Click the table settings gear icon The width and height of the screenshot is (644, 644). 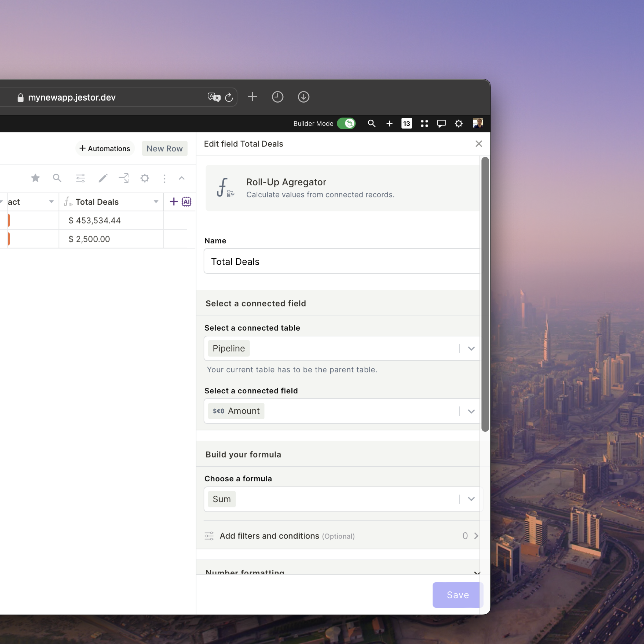click(145, 178)
